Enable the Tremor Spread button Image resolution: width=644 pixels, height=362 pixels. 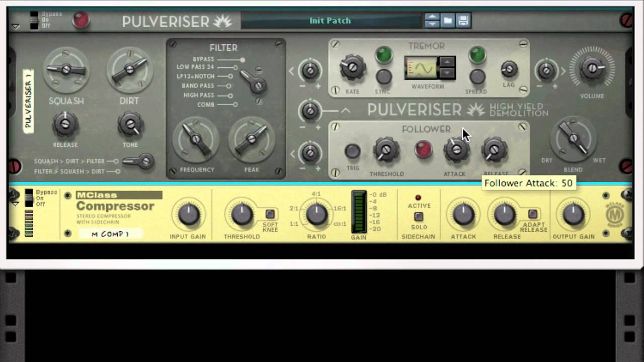pos(477,76)
